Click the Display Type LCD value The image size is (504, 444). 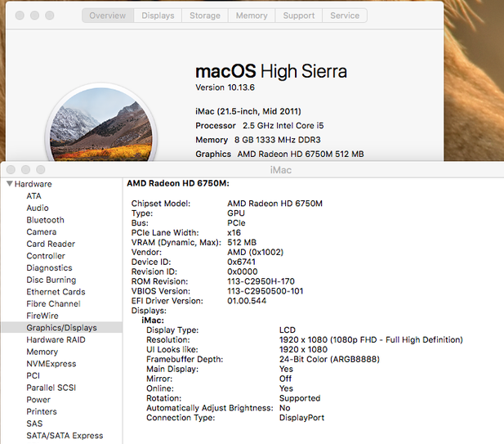pos(288,330)
